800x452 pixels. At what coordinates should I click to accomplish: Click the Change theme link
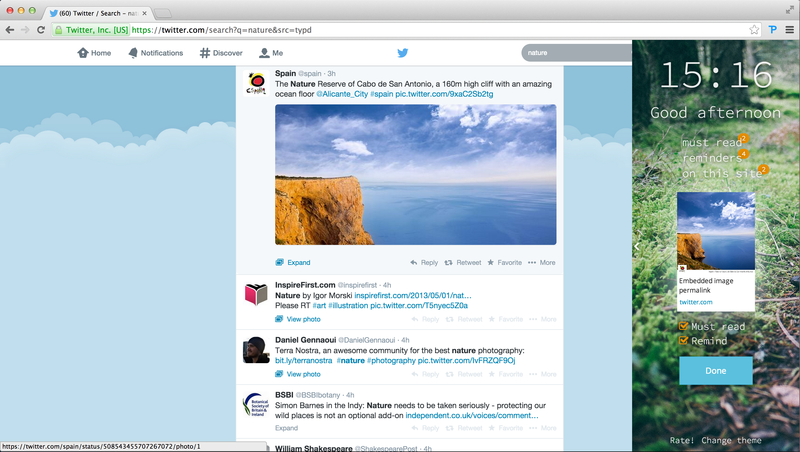(x=730, y=441)
